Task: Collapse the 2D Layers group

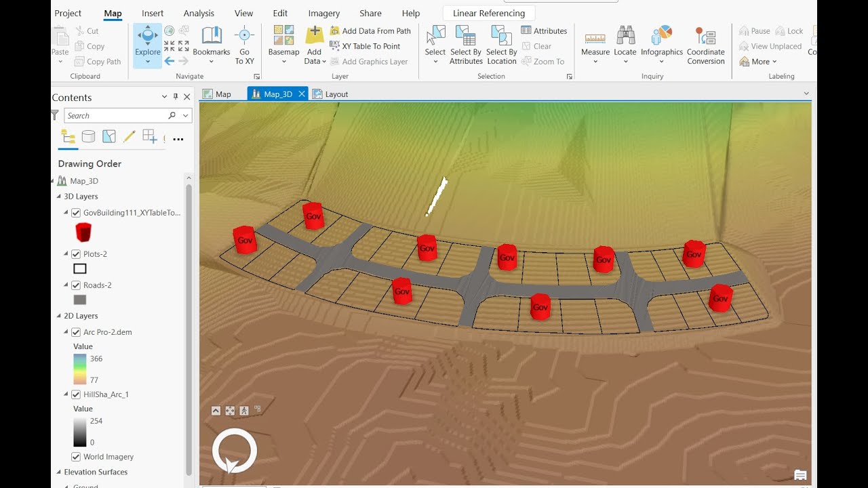Action: [x=58, y=316]
